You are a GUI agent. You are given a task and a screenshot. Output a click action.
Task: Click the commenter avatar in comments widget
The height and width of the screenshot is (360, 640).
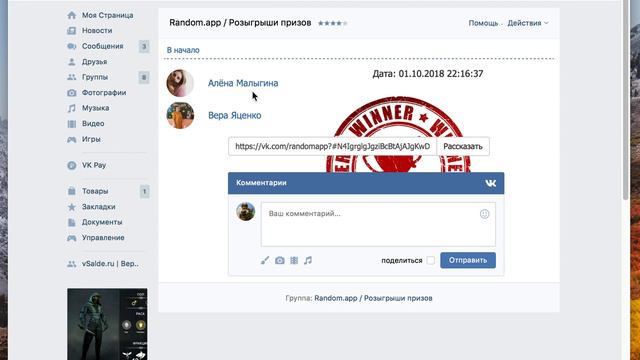click(x=246, y=211)
